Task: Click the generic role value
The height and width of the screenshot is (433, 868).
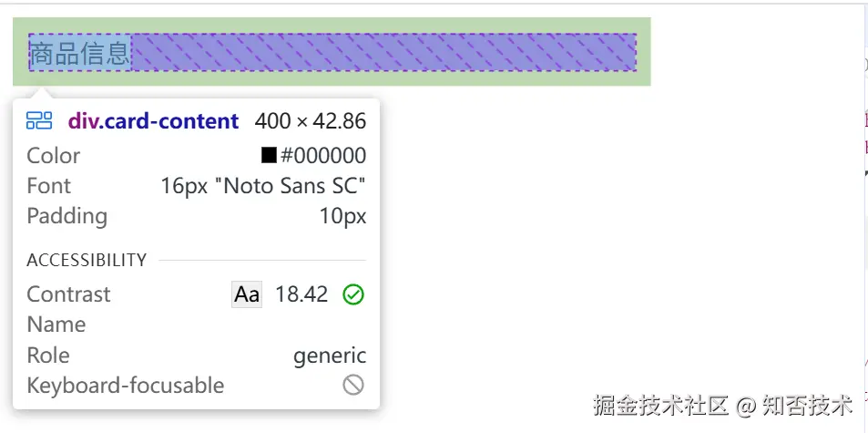Action: [330, 356]
